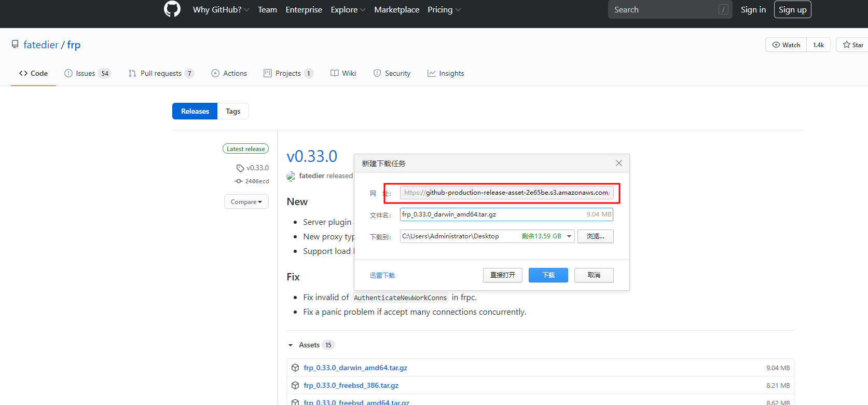Click the Actions play icon
Screen dimensions: 868x405
pyautogui.click(x=215, y=73)
